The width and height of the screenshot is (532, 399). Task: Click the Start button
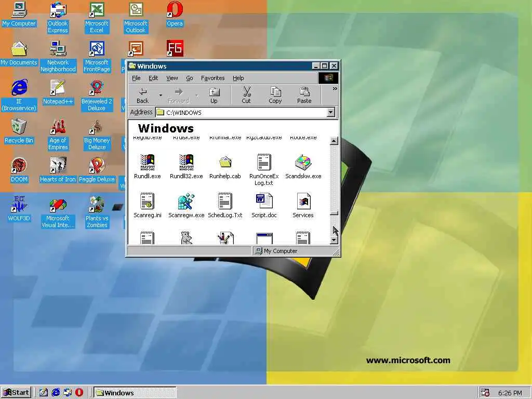pos(16,393)
